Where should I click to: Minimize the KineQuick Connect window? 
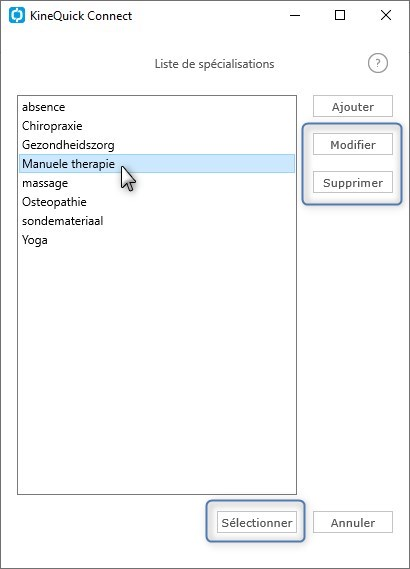[295, 15]
